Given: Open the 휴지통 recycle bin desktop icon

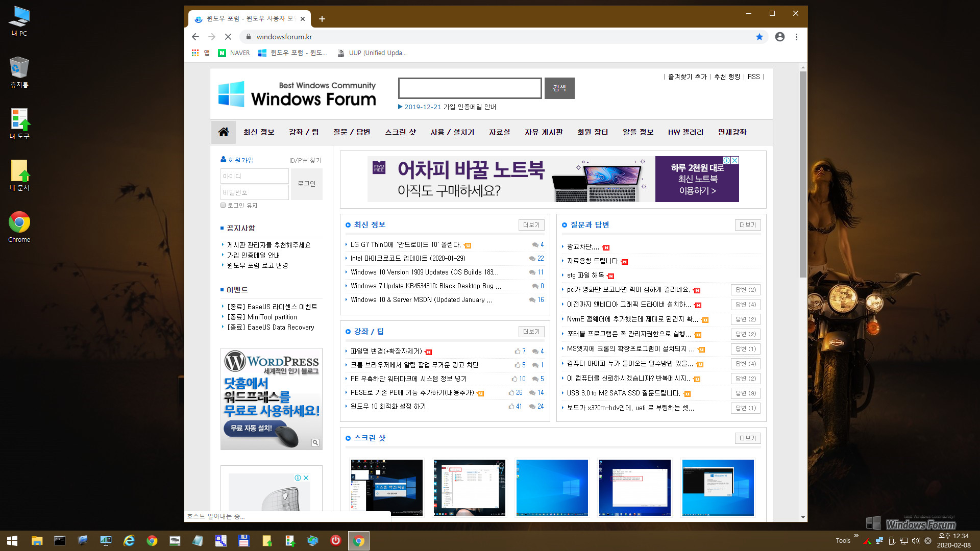Looking at the screenshot, I should (19, 72).
